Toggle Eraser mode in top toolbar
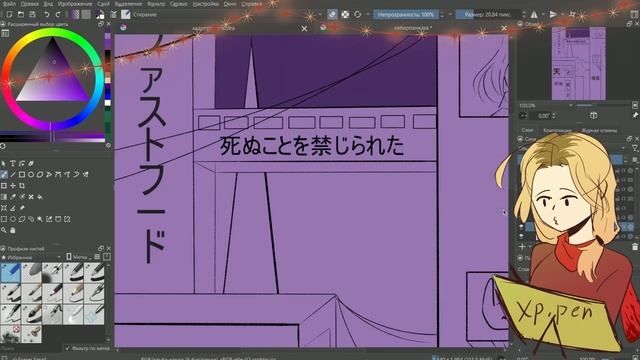Screen dimensions: 640x360 pos(332,14)
